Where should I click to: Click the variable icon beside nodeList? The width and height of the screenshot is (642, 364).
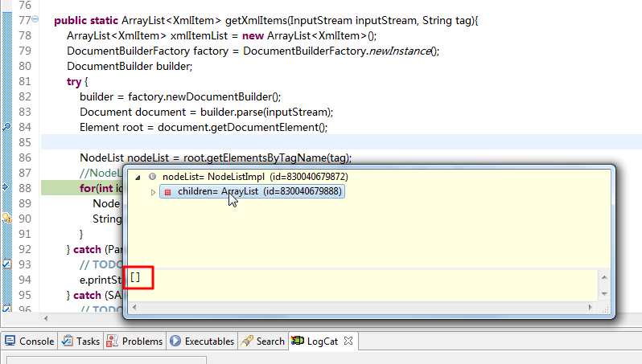tap(152, 177)
